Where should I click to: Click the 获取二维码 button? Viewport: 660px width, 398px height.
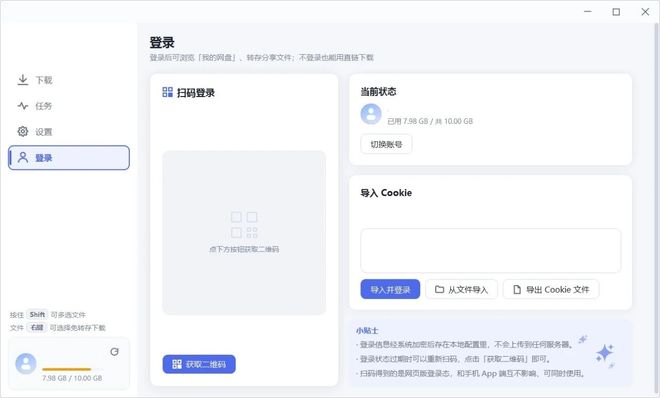tap(199, 364)
